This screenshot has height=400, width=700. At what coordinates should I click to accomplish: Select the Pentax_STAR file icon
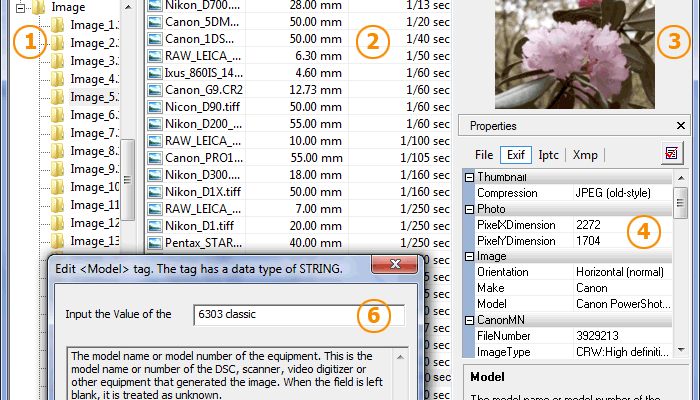(x=155, y=243)
